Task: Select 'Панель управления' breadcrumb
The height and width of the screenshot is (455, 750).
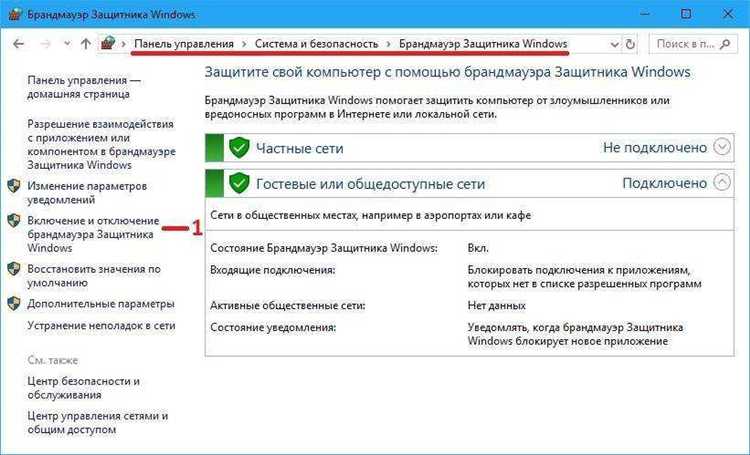Action: click(184, 44)
